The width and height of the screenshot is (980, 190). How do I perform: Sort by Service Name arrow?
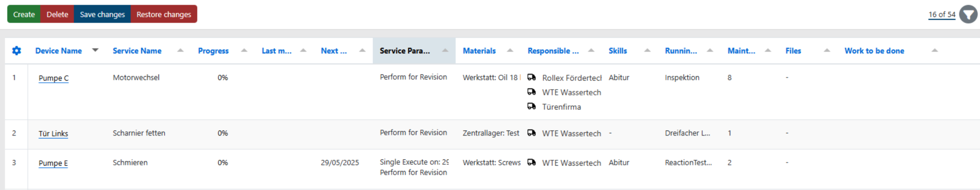coord(180,50)
